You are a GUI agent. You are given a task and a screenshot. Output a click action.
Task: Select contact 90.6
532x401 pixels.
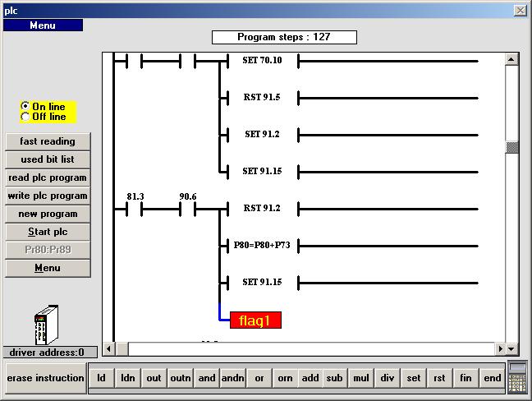coord(188,205)
